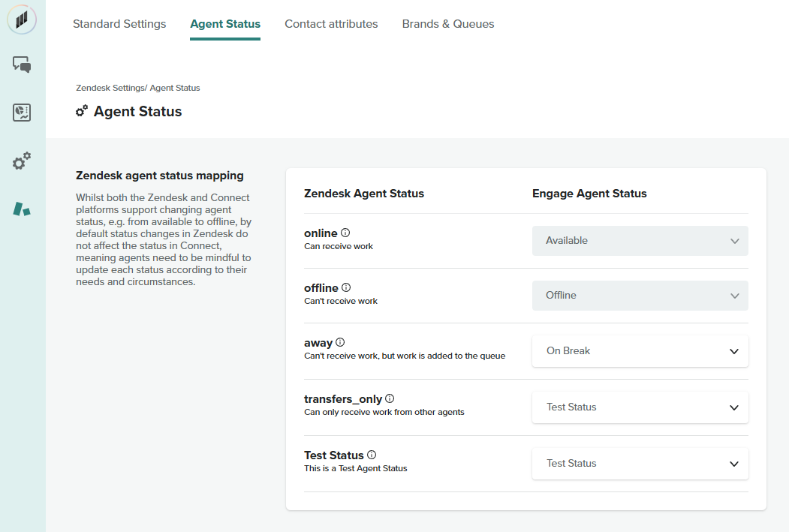Open the conversations chat icon in sidebar
The image size is (789, 532).
22,65
